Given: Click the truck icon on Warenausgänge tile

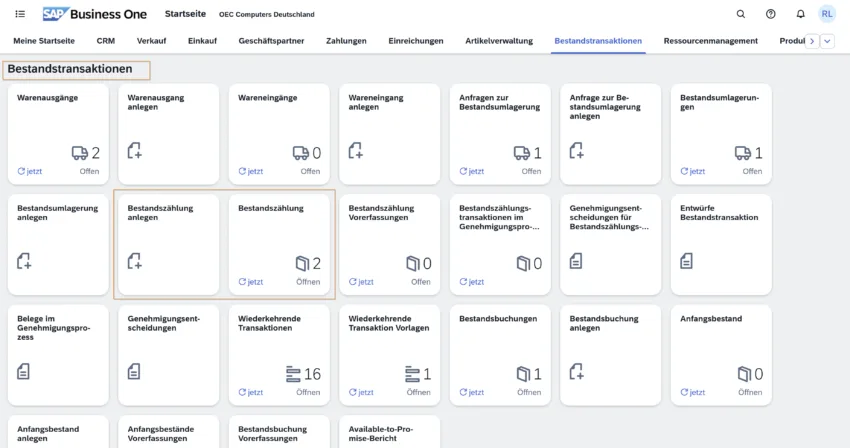Looking at the screenshot, I should coord(80,153).
